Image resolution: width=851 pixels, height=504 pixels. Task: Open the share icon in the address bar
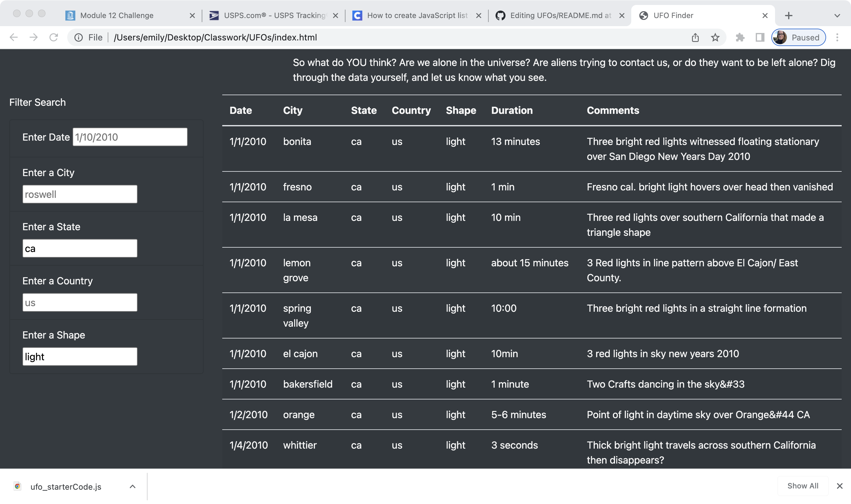(695, 37)
